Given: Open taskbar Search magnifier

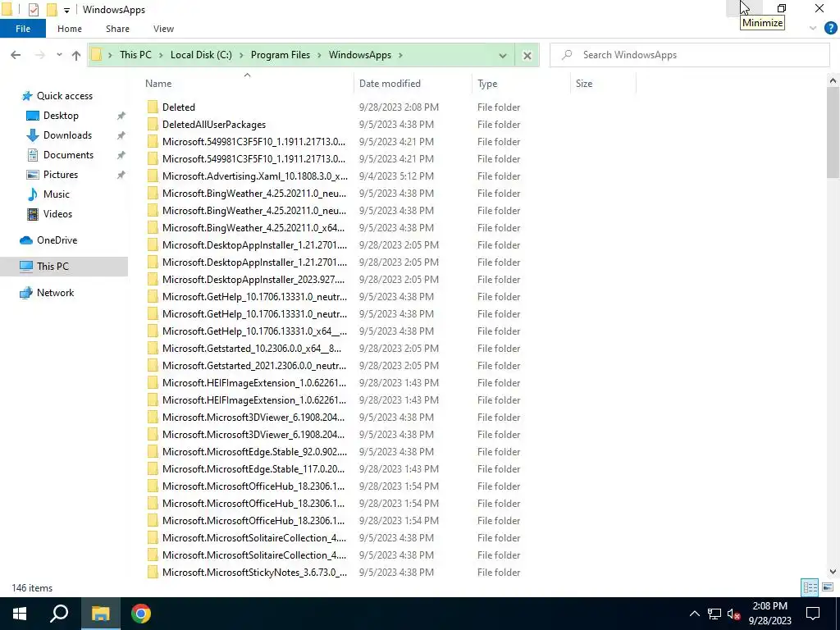Looking at the screenshot, I should [x=59, y=614].
